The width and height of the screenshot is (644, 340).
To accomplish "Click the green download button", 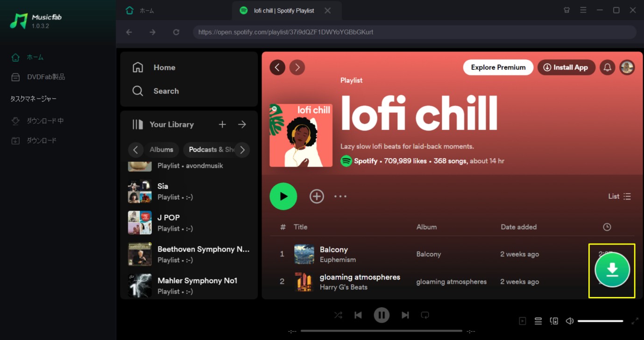I will click(612, 270).
